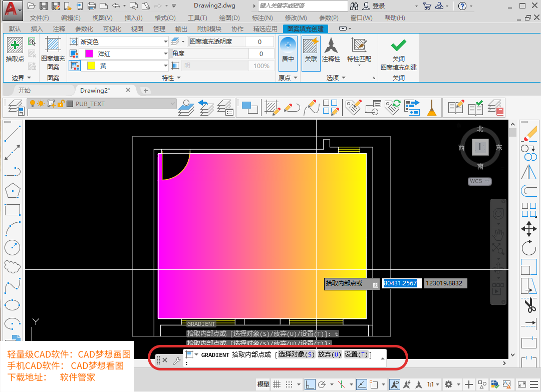The width and height of the screenshot is (541, 392).
Task: Select the Revision cloud tool
Action: pos(13,266)
